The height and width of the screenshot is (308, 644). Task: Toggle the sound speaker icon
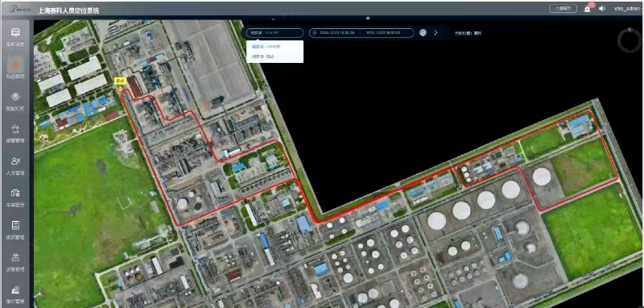click(602, 9)
